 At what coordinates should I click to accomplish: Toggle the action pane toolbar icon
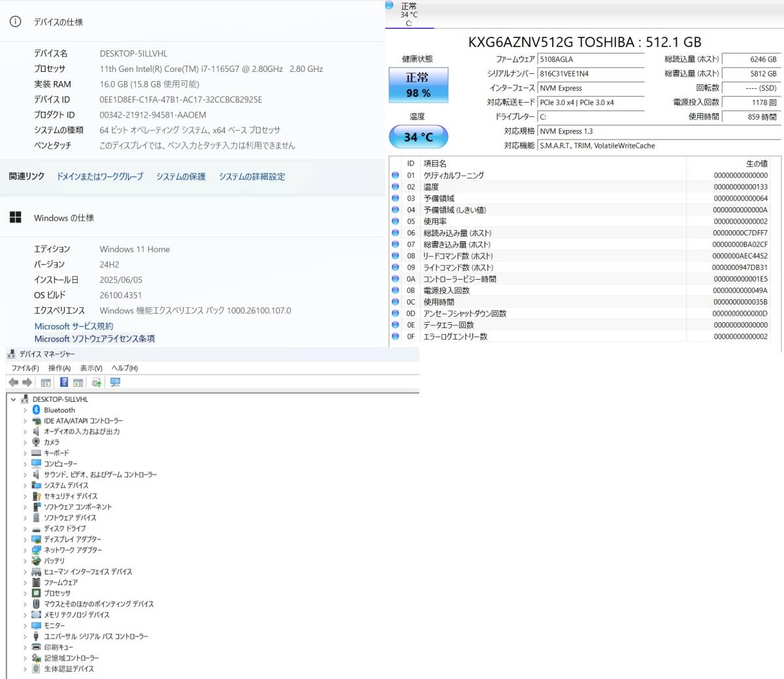point(78,382)
